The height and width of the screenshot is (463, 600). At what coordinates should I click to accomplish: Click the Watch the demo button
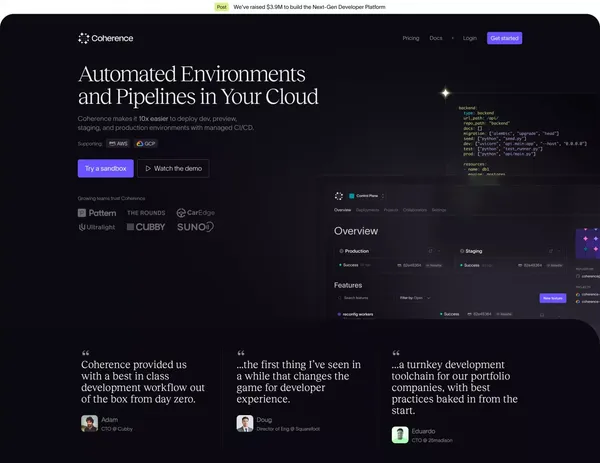coord(173,168)
